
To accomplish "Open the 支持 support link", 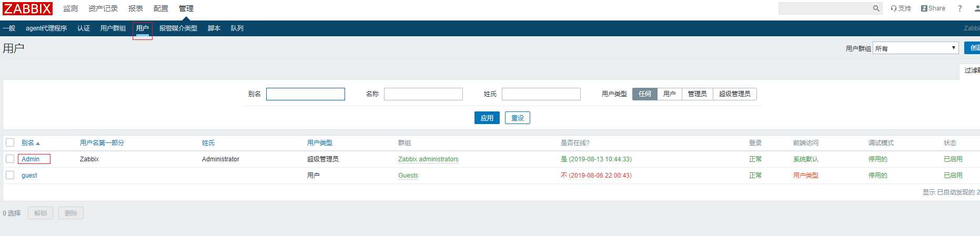I will click(901, 8).
